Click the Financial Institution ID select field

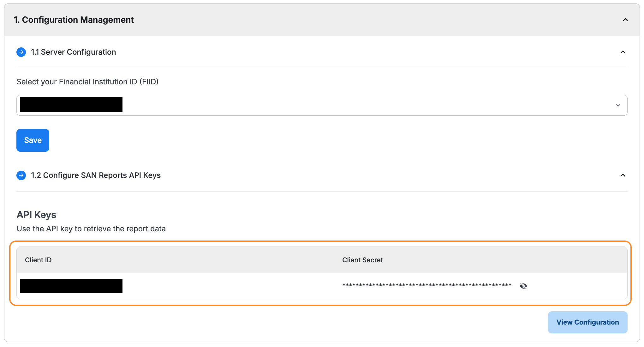(x=316, y=105)
